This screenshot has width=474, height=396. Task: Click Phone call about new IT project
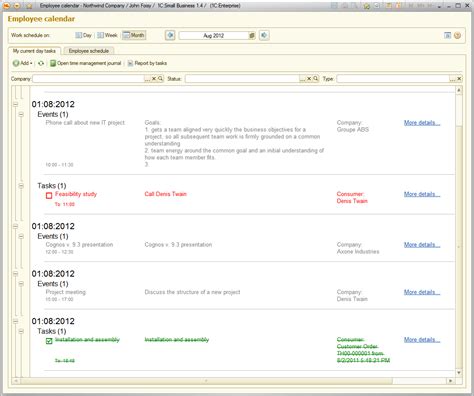pyautogui.click(x=85, y=123)
